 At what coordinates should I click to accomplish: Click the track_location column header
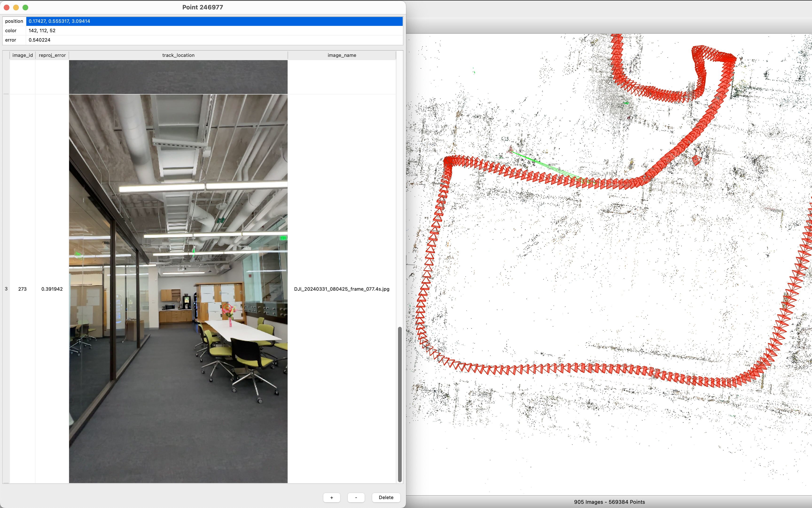178,55
